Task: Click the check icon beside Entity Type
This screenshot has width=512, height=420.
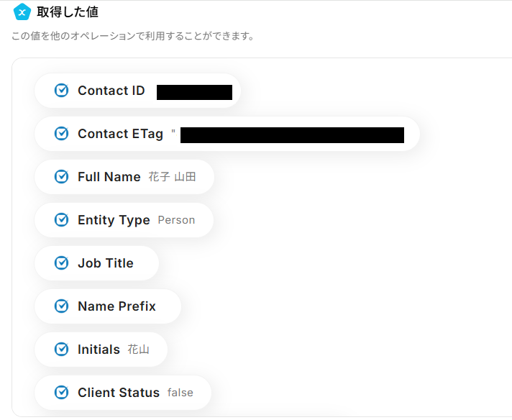Action: [x=62, y=220]
